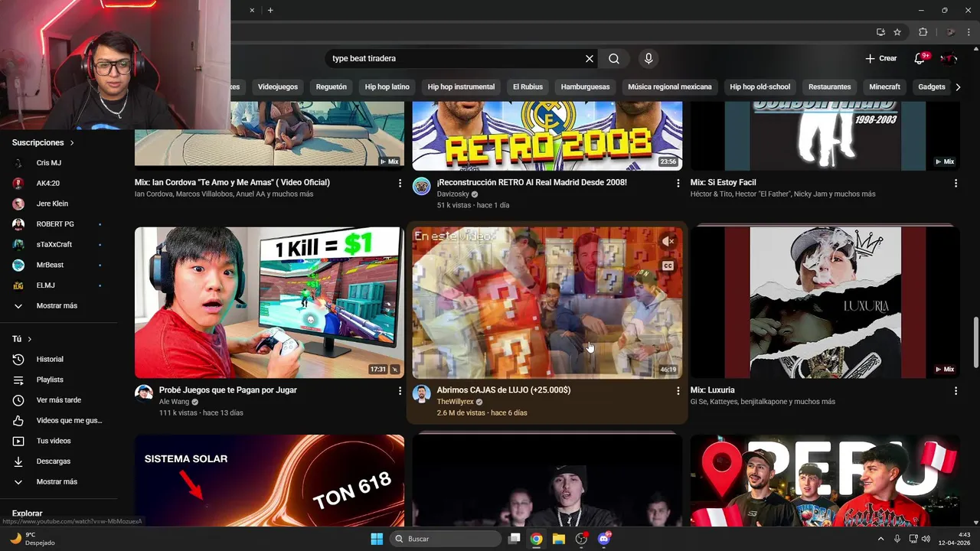Open Chrome three-dot menu

point(967,32)
